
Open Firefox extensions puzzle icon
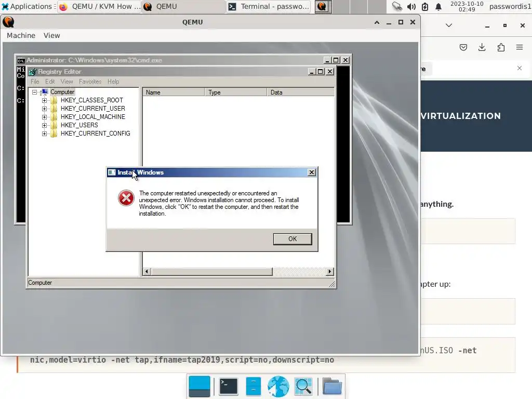point(501,47)
